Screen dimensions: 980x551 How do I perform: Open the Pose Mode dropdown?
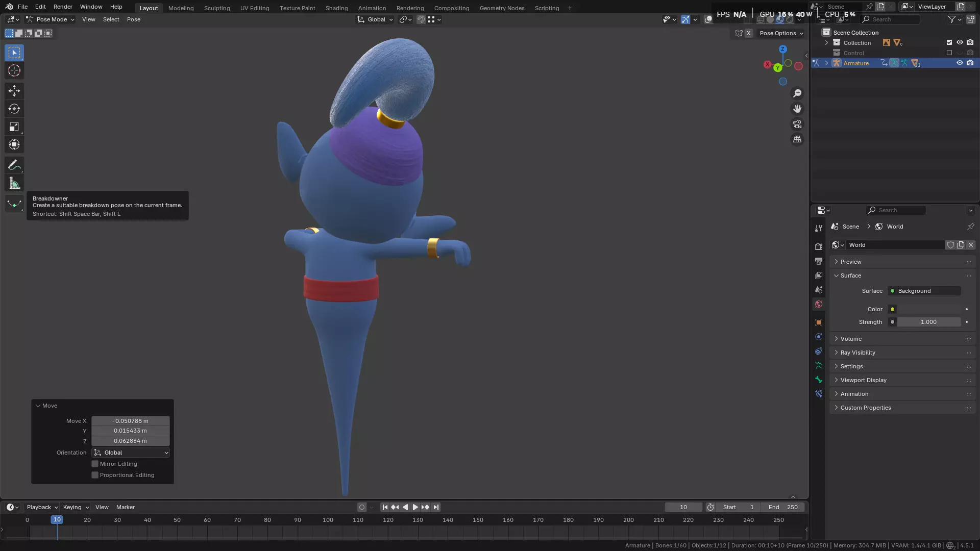pyautogui.click(x=50, y=19)
